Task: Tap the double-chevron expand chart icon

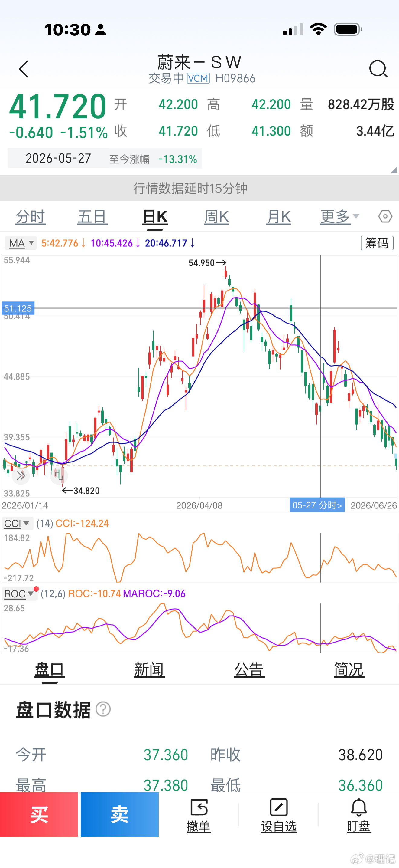Action: coord(21,476)
